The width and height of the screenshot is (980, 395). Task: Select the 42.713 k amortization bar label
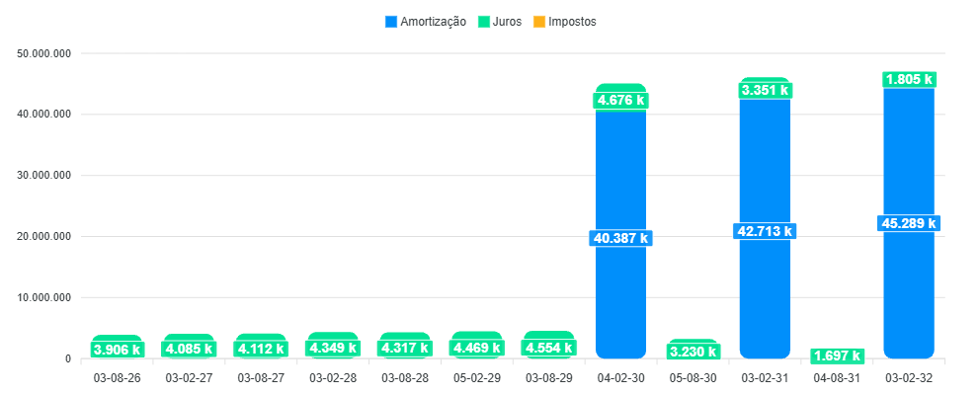tap(765, 231)
